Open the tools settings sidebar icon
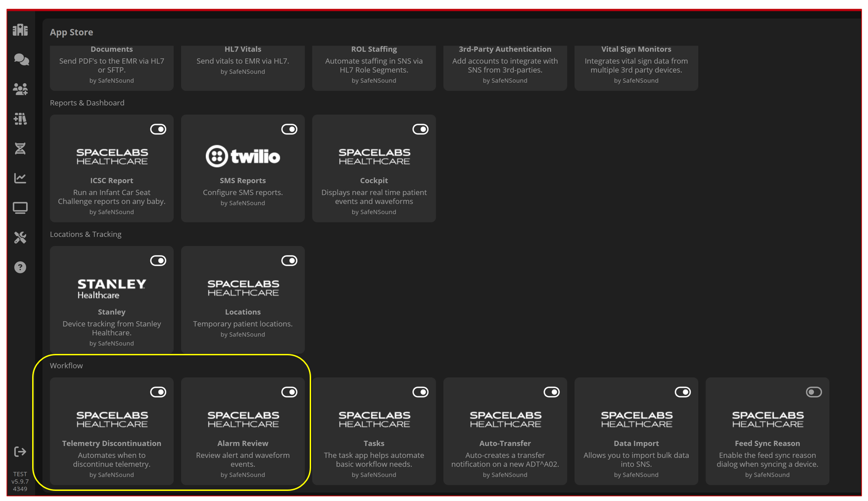 point(20,238)
